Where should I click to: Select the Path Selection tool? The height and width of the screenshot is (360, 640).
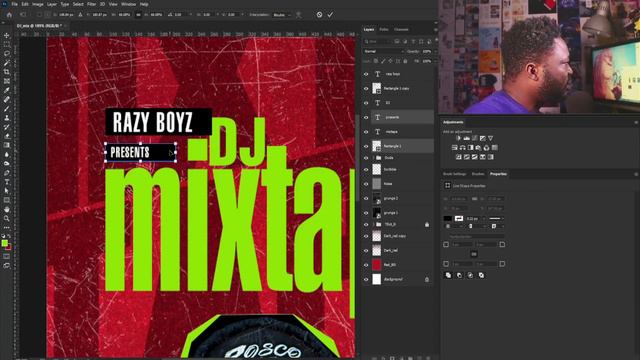(7, 191)
